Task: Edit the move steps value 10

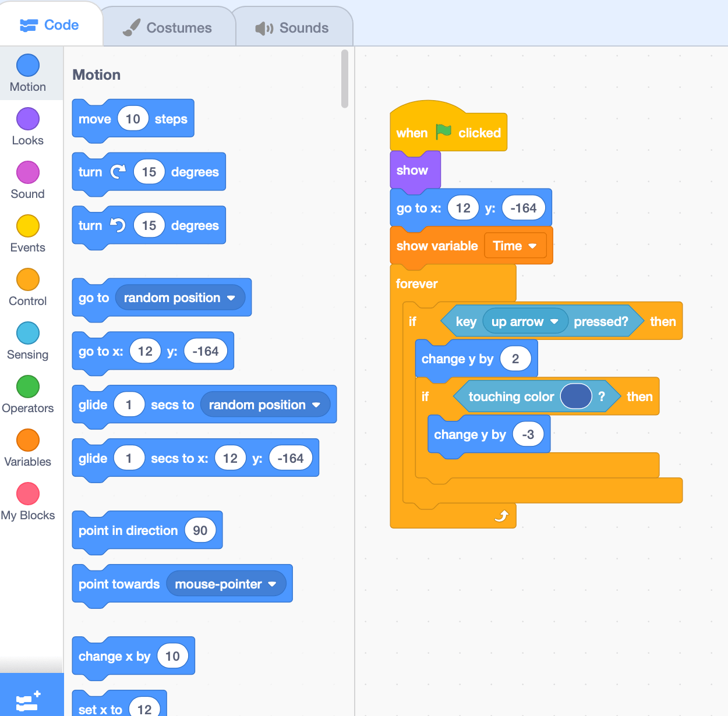Action: pos(133,119)
